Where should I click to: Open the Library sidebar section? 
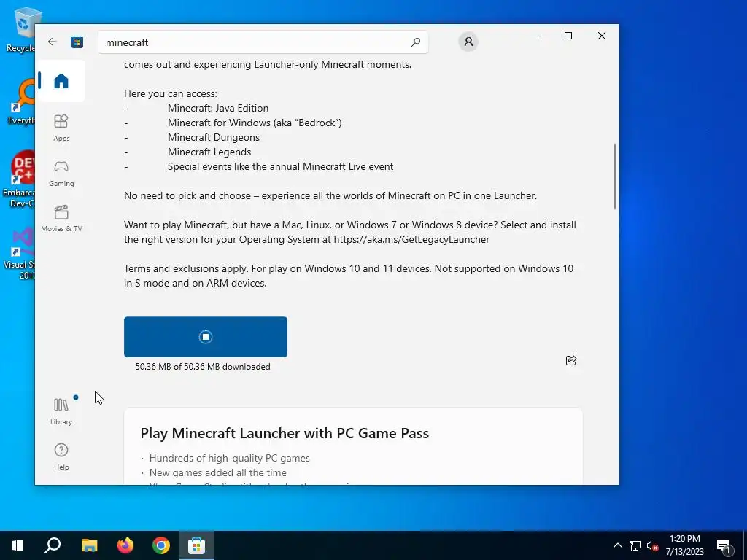tap(61, 412)
